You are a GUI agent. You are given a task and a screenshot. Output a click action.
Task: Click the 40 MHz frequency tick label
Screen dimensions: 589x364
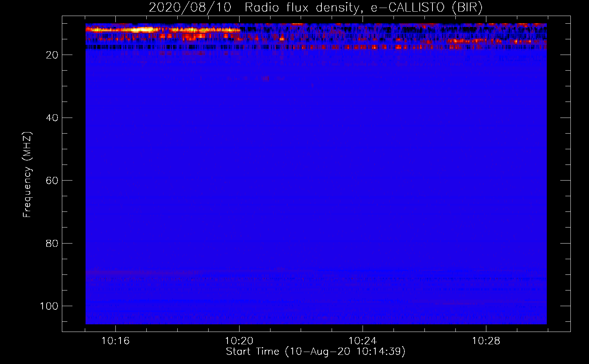click(52, 118)
